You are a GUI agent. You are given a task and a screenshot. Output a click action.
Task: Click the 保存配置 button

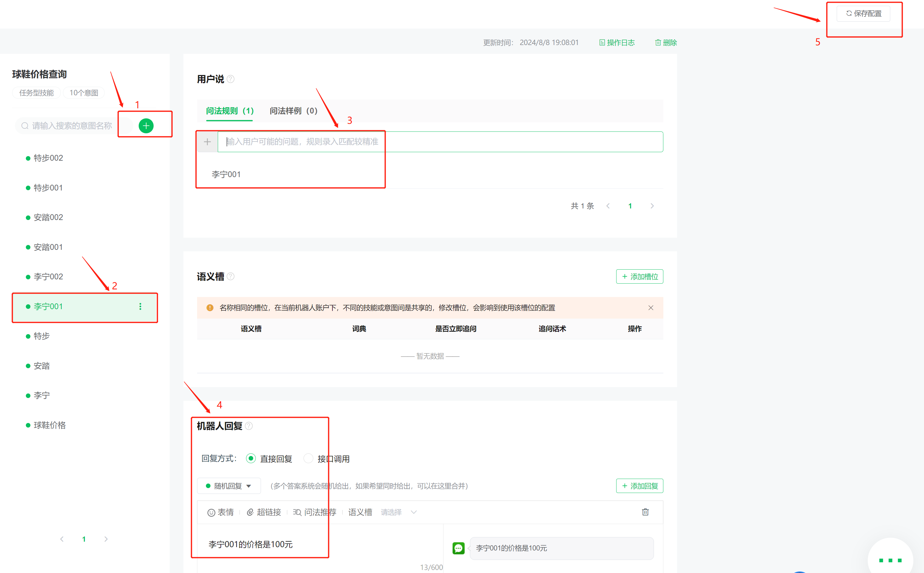coord(863,14)
